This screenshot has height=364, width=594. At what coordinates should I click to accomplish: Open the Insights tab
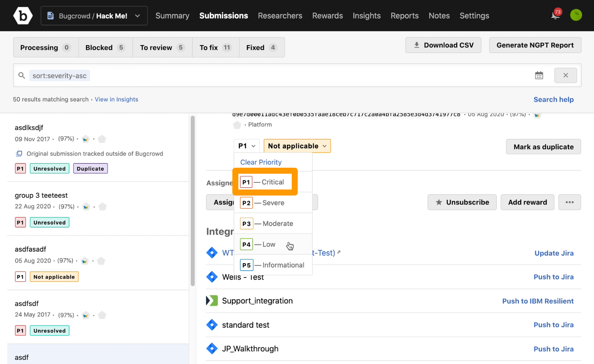[x=367, y=16]
